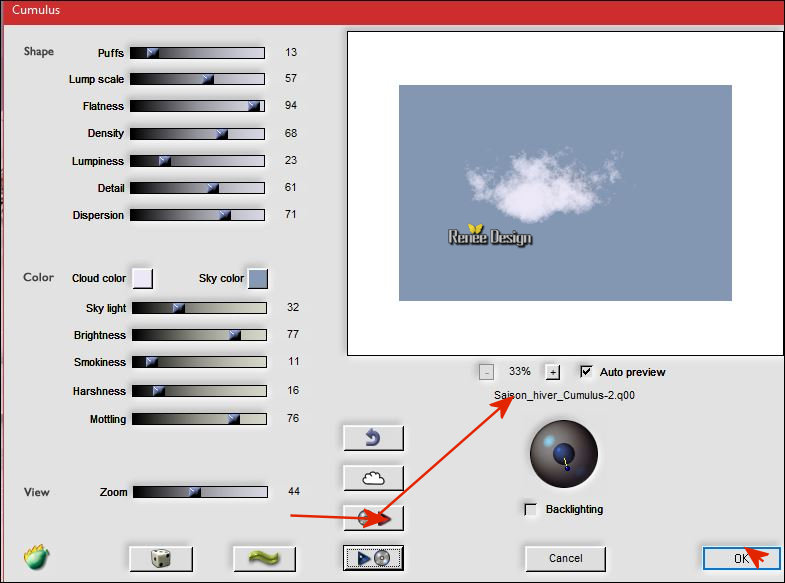Click the 33% zoom value
The height and width of the screenshot is (583, 785).
coord(520,371)
